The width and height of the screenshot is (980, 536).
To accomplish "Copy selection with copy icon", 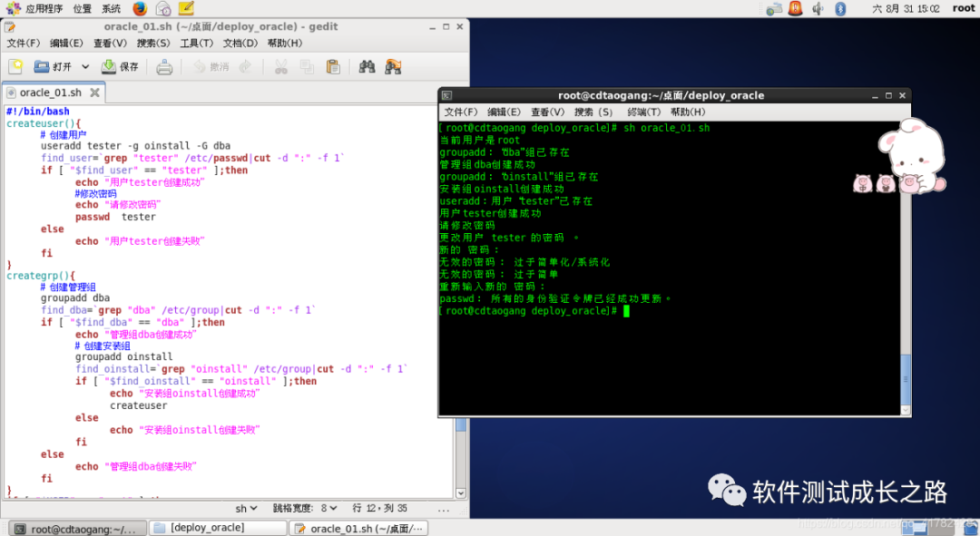I will [x=307, y=67].
